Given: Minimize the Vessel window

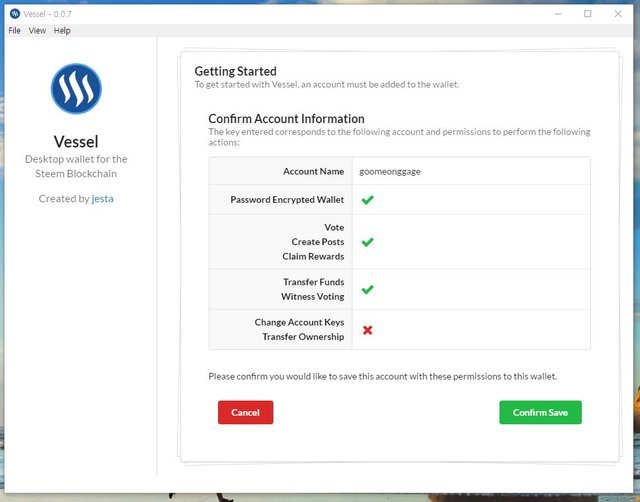Looking at the screenshot, I should pyautogui.click(x=558, y=14).
